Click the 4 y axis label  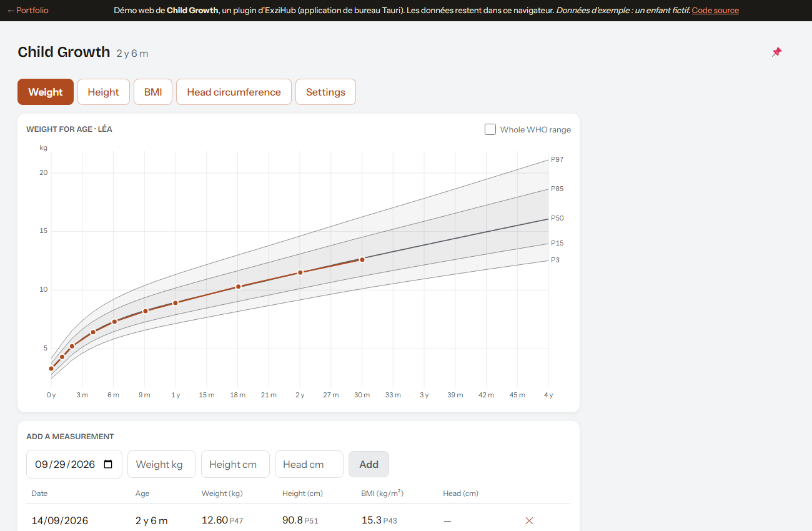tap(548, 395)
